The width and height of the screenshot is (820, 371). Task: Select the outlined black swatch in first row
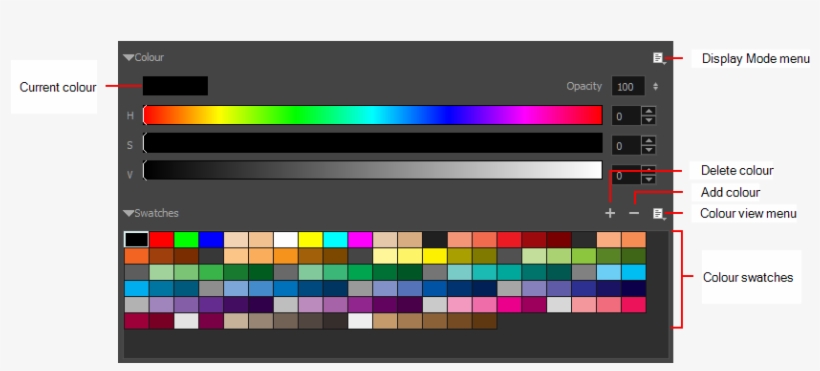[x=136, y=240]
